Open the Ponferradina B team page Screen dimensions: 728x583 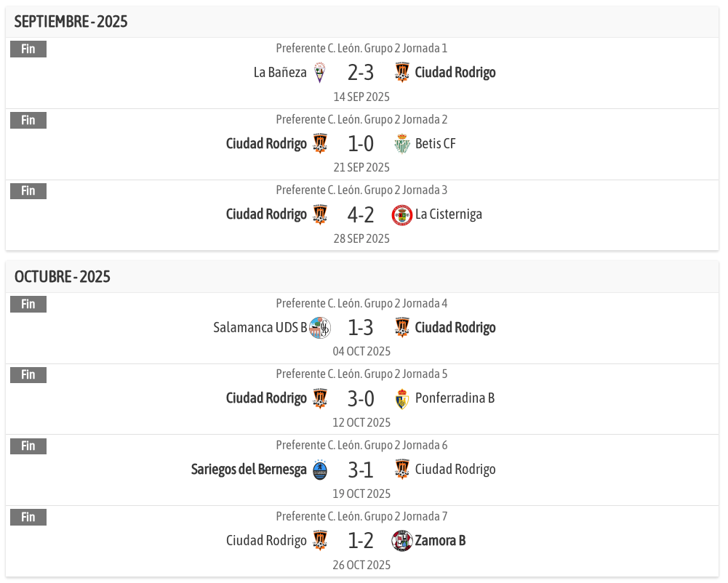455,399
